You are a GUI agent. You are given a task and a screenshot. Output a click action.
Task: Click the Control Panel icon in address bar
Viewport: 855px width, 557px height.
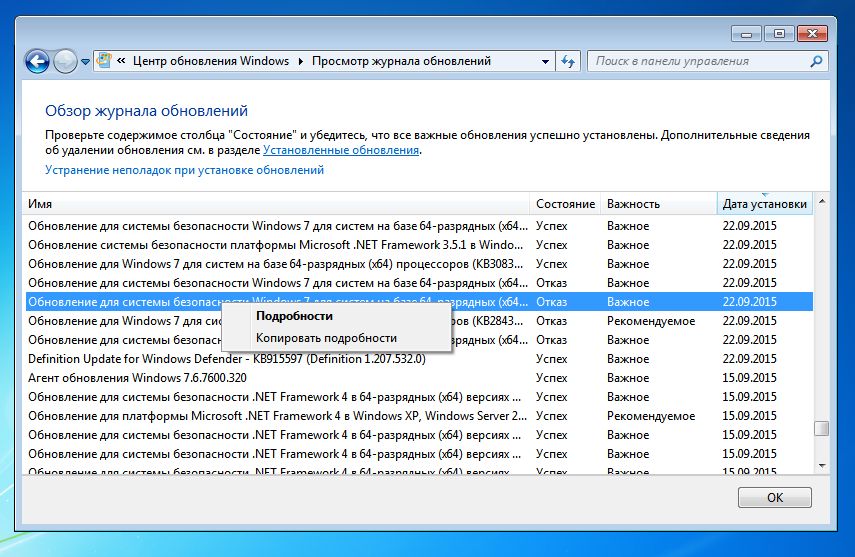(x=104, y=61)
